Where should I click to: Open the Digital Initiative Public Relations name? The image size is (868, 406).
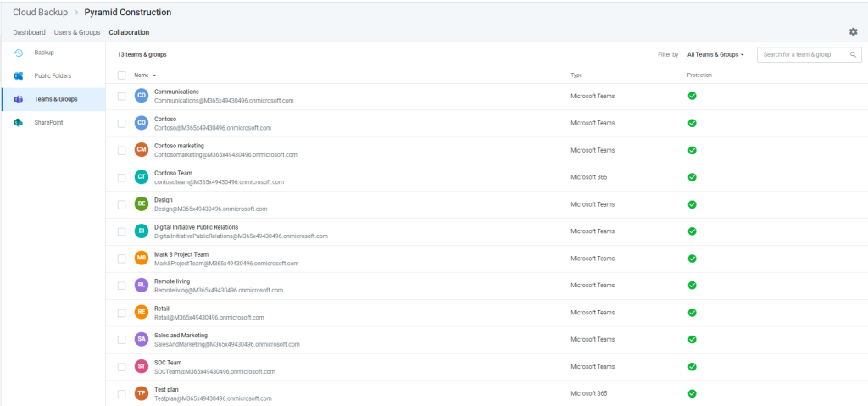tap(197, 227)
